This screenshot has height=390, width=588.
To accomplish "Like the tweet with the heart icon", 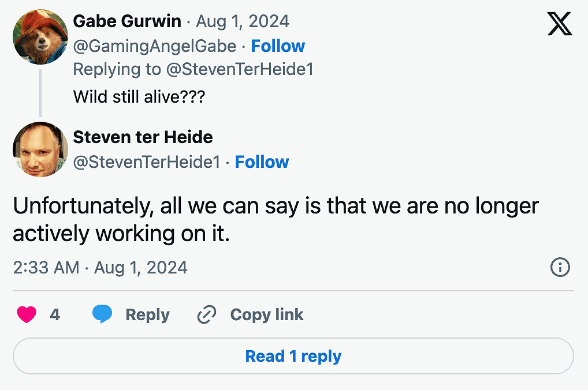I will point(27,314).
